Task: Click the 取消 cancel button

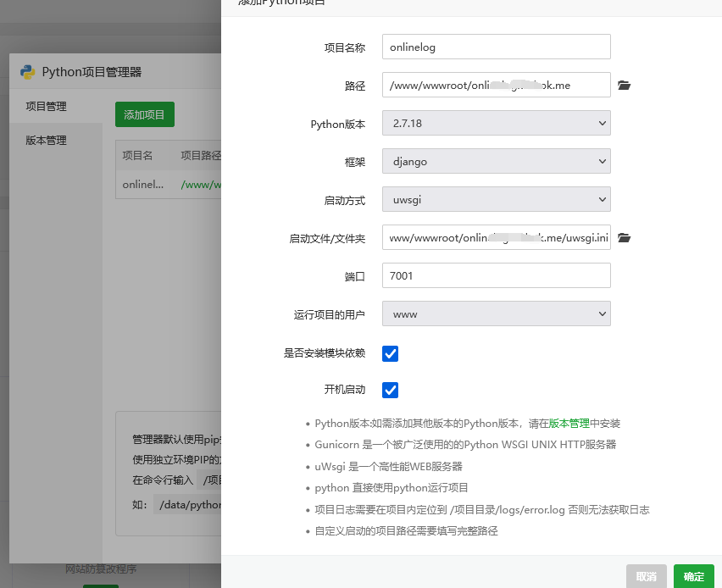Action: click(x=647, y=576)
